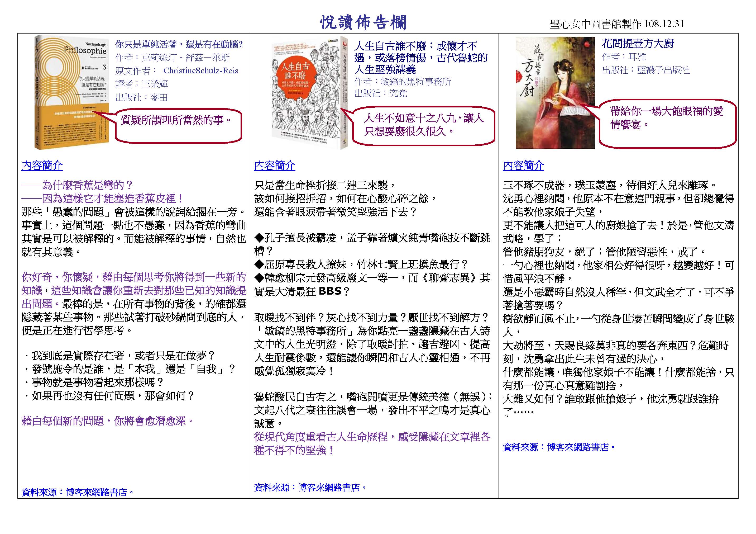
Task: Click the author line 作者：耳雅
Action: click(624, 57)
